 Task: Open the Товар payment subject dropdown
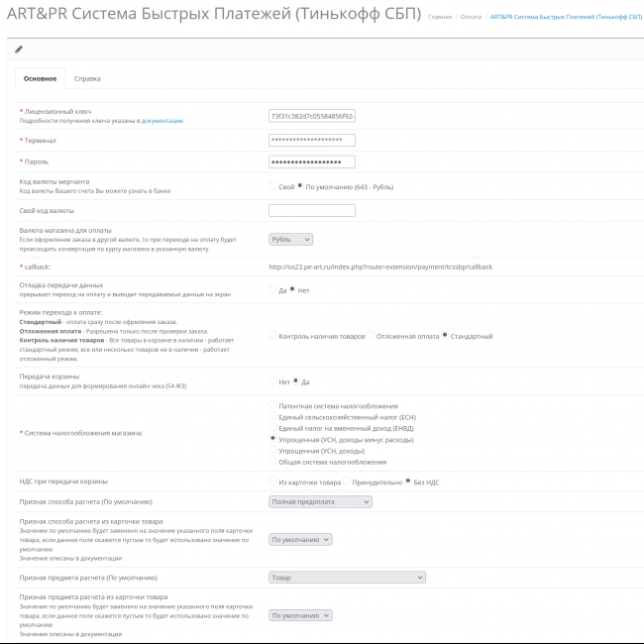point(347,577)
